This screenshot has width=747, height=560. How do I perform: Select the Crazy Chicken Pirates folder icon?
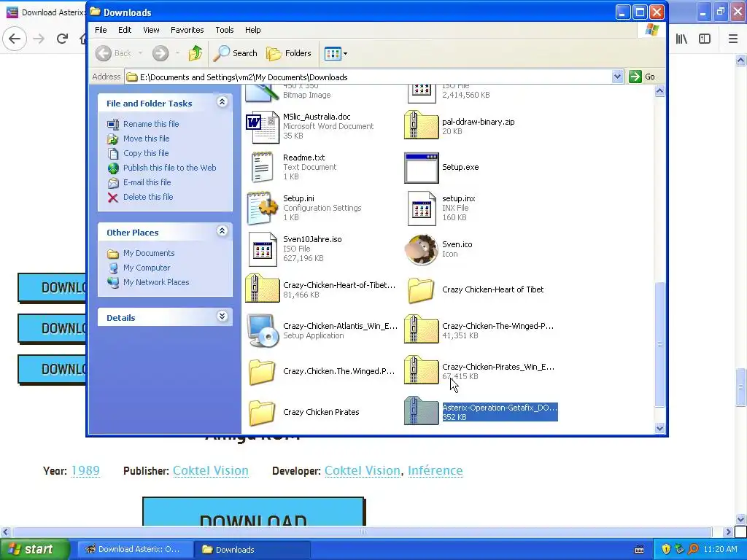pyautogui.click(x=262, y=413)
